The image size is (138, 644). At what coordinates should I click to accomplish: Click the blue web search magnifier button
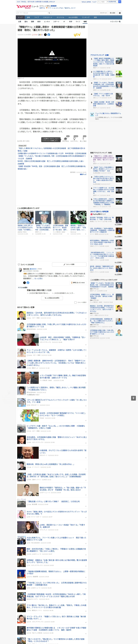(120, 2)
